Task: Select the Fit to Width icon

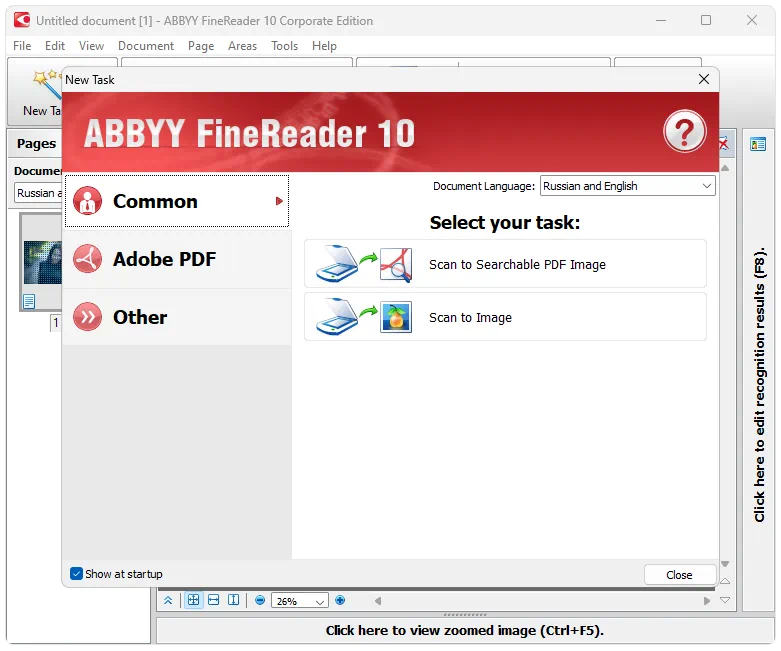Action: [214, 600]
